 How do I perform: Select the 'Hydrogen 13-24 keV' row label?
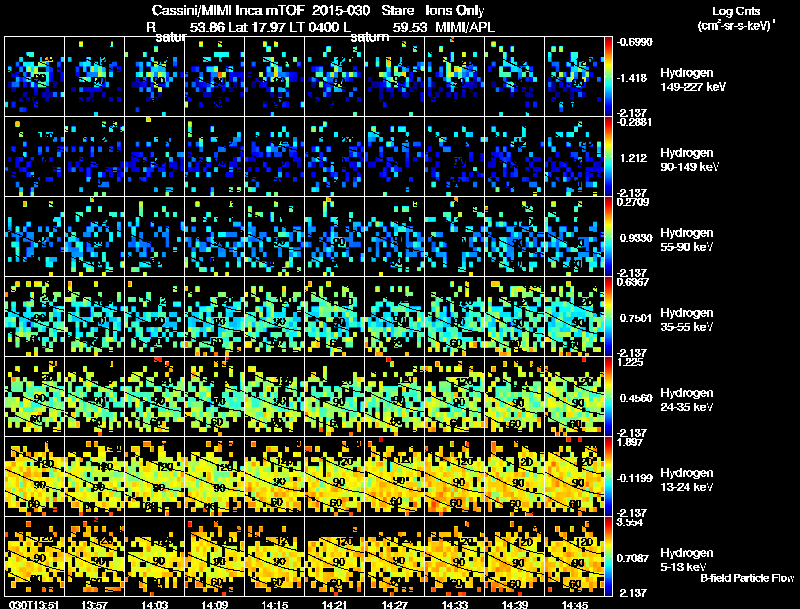pos(687,480)
